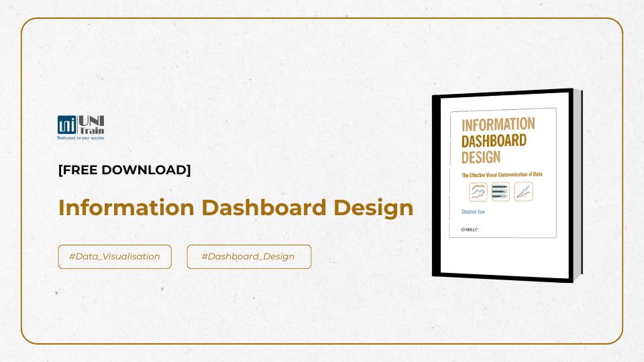
Task: Click the [FREE DOWNLOAD] text
Action: coord(125,170)
